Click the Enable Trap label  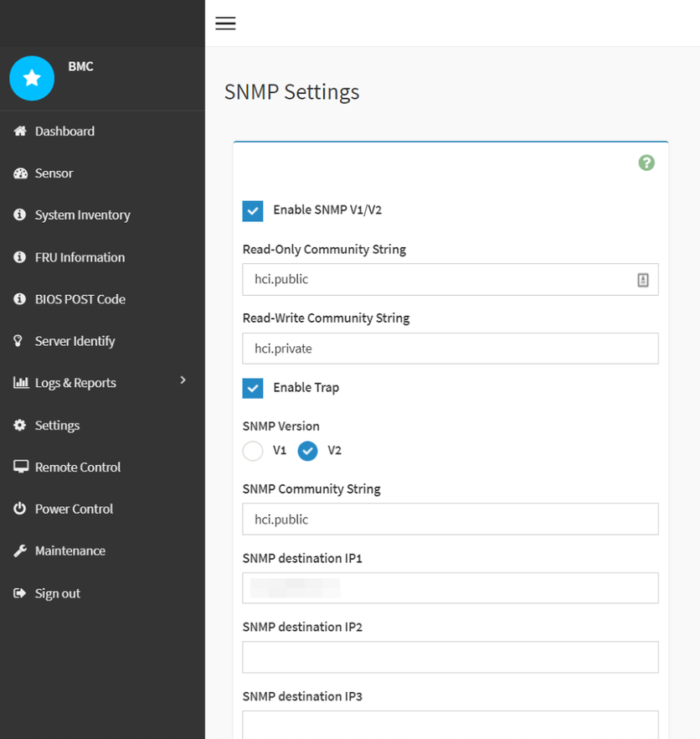click(306, 387)
